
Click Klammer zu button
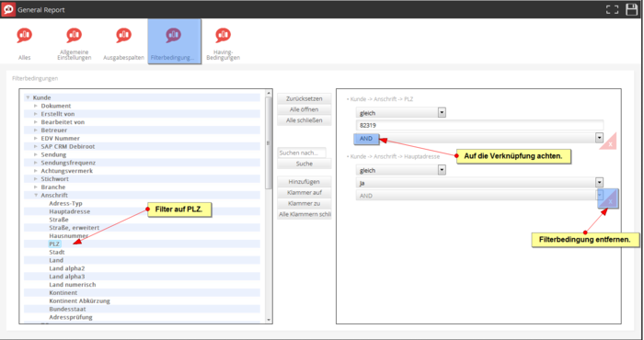304,203
